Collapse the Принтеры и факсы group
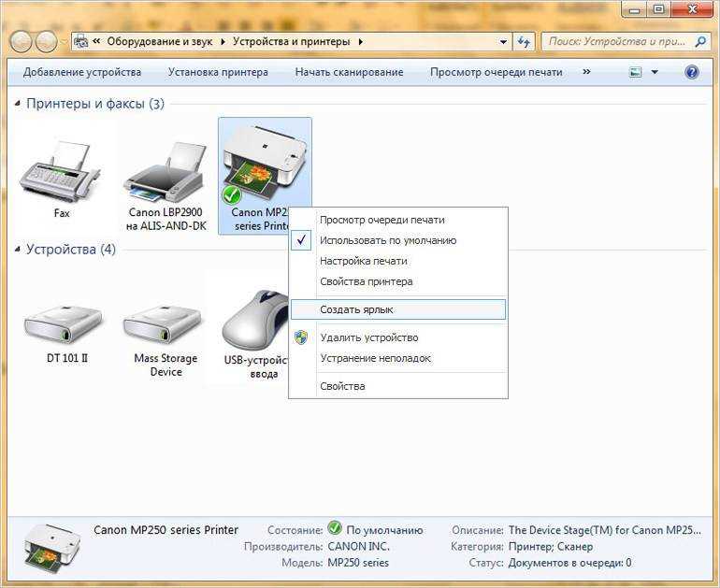The height and width of the screenshot is (588, 720). coord(18,104)
